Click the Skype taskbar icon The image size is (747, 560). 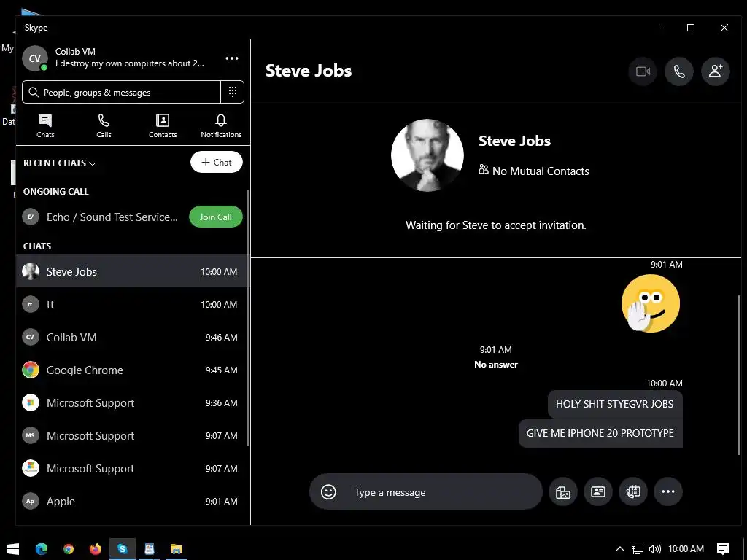[x=123, y=549]
